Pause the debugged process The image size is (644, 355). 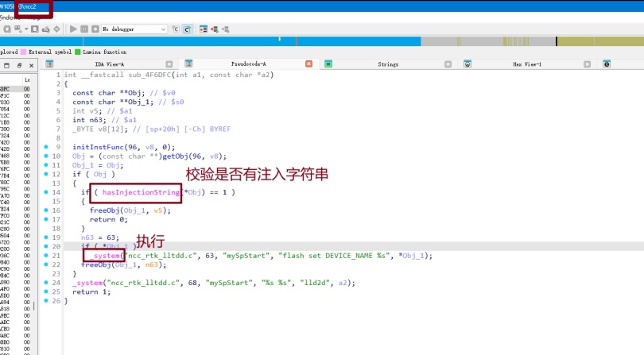[84, 29]
